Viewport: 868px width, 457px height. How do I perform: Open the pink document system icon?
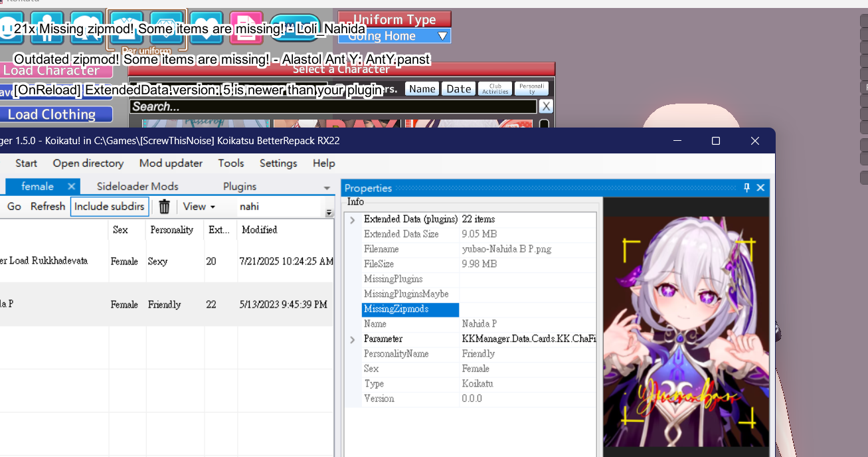(x=246, y=28)
